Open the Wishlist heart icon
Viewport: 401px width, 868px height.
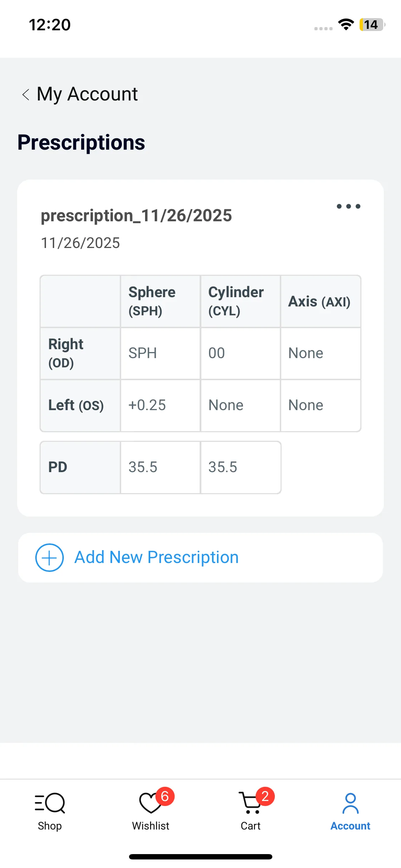150,803
